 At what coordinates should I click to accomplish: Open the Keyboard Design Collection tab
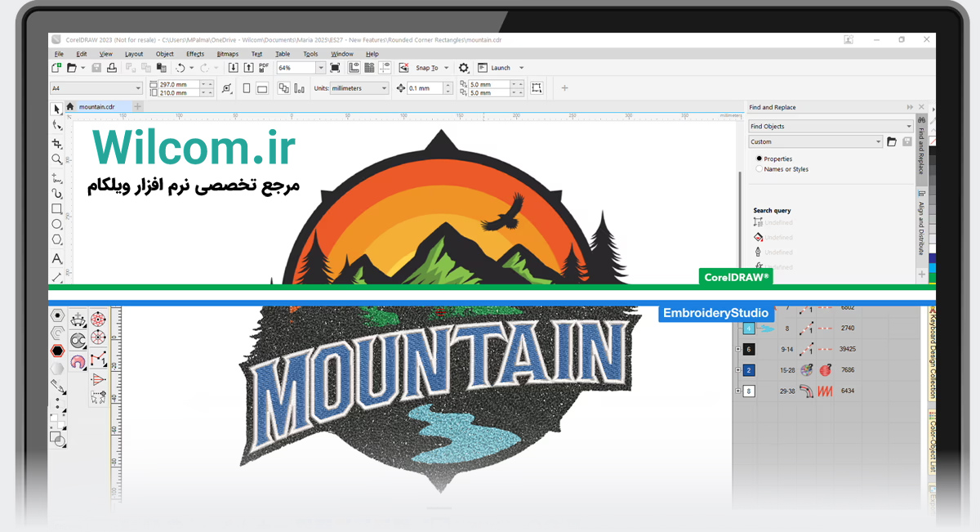pyautogui.click(x=933, y=352)
